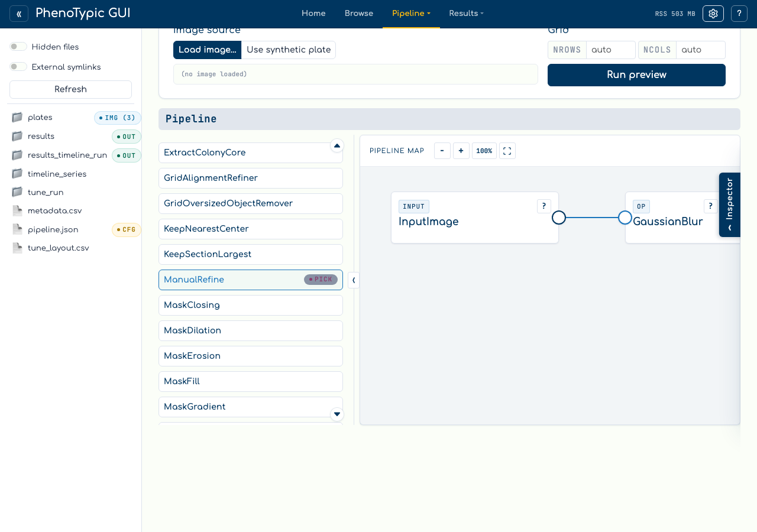The width and height of the screenshot is (757, 532).
Task: Select Use synthetic plate option
Action: pyautogui.click(x=289, y=50)
